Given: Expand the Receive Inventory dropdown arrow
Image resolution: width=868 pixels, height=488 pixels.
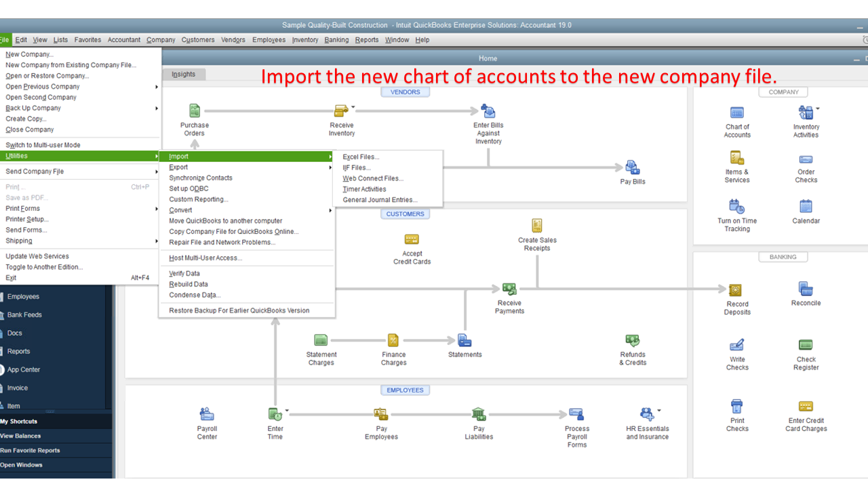Looking at the screenshot, I should 353,107.
